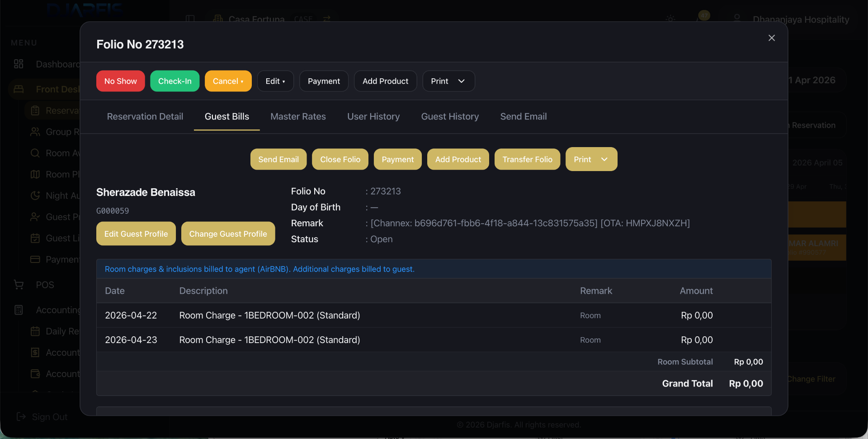The width and height of the screenshot is (868, 439).
Task: Select the POS shopping cart icon
Action: (19, 284)
